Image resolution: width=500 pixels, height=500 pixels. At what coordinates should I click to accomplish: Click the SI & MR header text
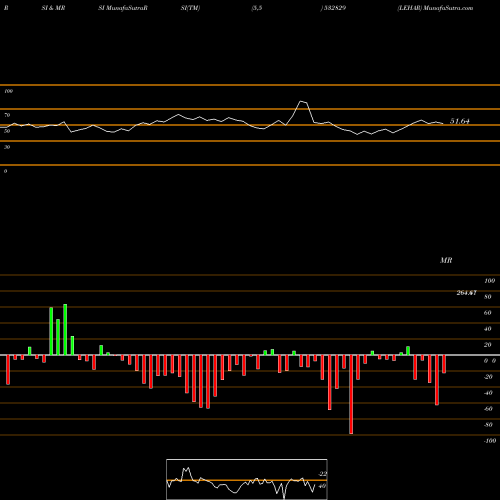pos(53,8)
